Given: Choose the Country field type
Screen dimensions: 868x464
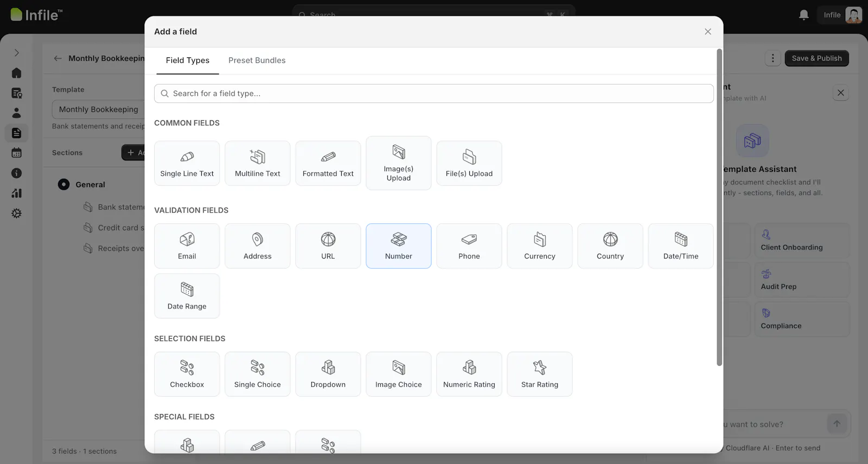Looking at the screenshot, I should tap(610, 246).
